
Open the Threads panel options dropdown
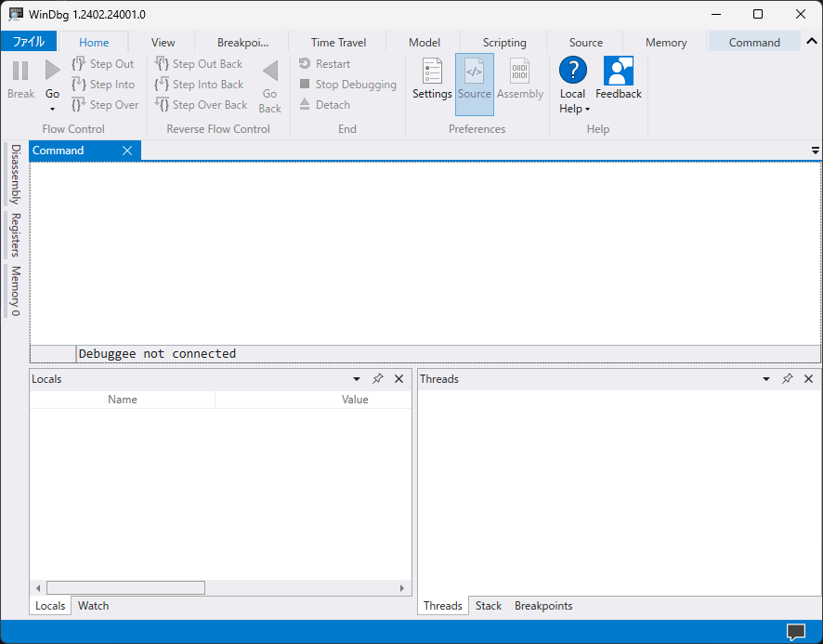[x=766, y=379]
